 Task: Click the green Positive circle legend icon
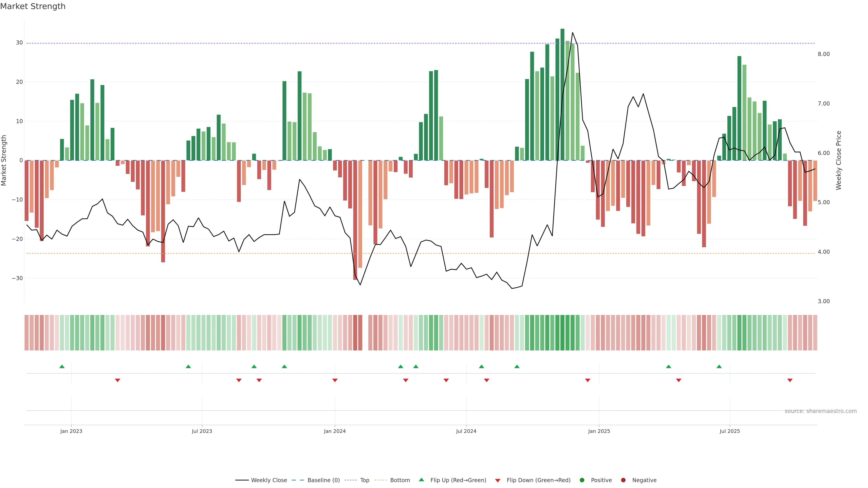[582, 480]
